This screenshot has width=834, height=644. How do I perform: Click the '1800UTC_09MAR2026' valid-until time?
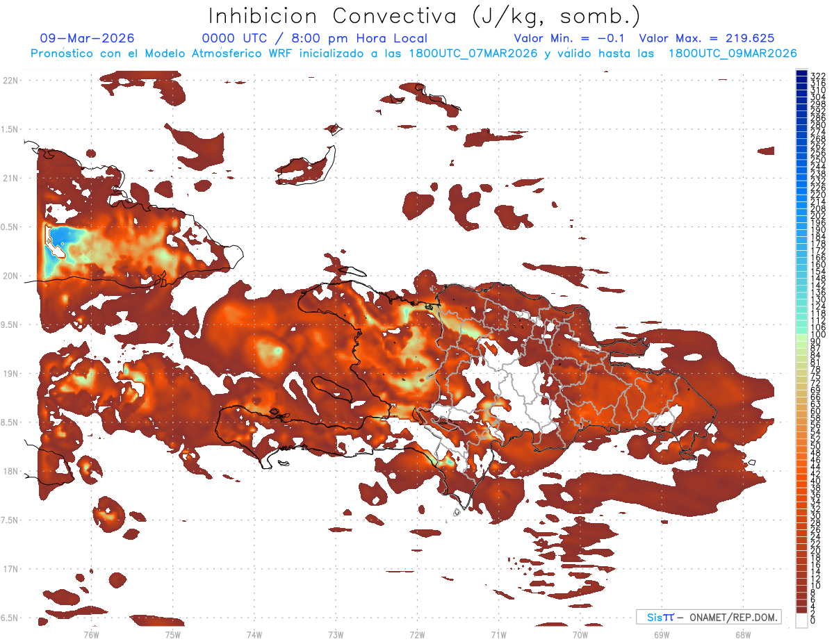point(733,53)
